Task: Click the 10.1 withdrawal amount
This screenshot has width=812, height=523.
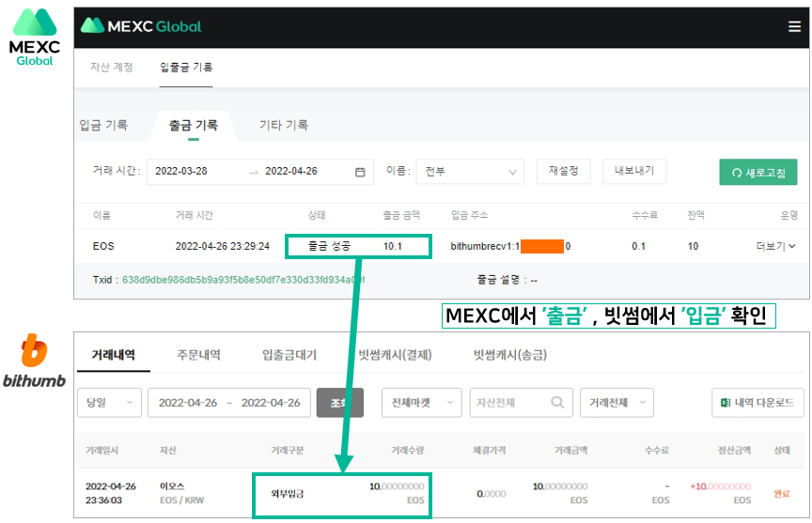Action: click(393, 246)
